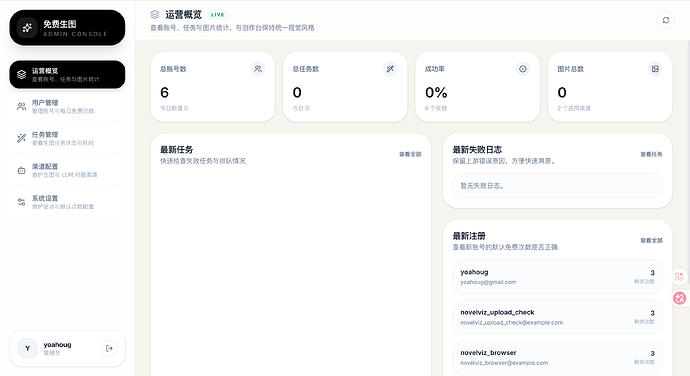Click the LIVE status badge
Viewport: 690px width, 376px height.
pyautogui.click(x=217, y=15)
